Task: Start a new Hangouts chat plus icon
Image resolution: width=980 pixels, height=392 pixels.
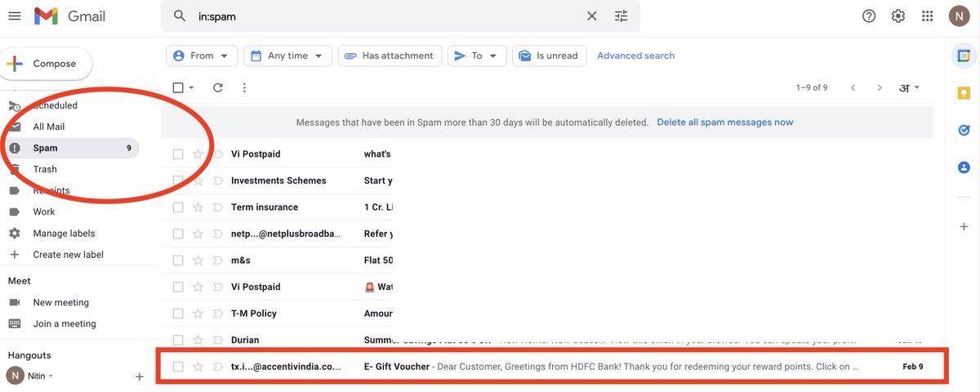Action: click(140, 376)
